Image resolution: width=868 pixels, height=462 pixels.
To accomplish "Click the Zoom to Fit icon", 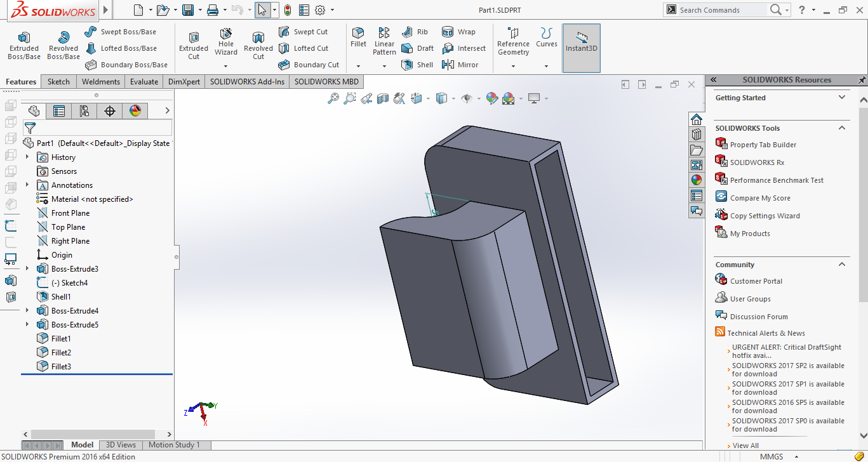I will tap(333, 98).
